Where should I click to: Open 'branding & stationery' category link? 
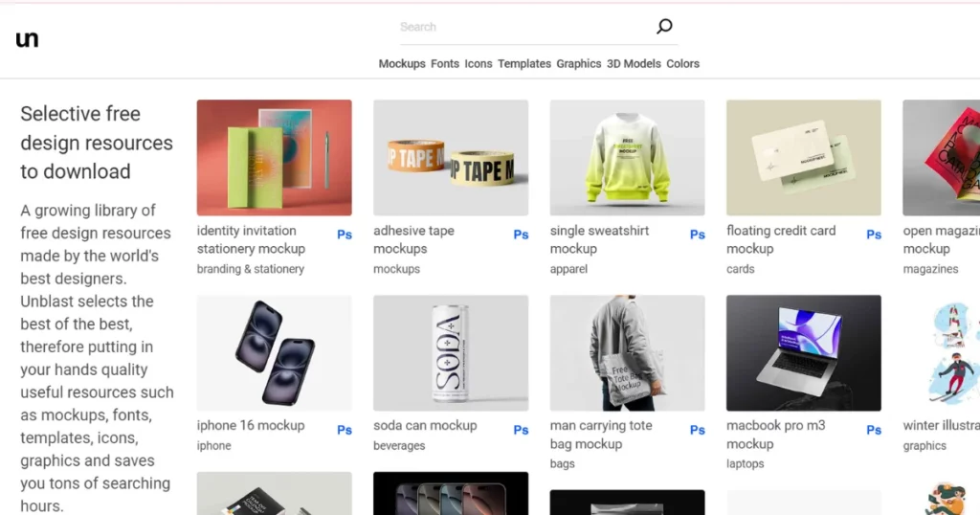point(251,269)
